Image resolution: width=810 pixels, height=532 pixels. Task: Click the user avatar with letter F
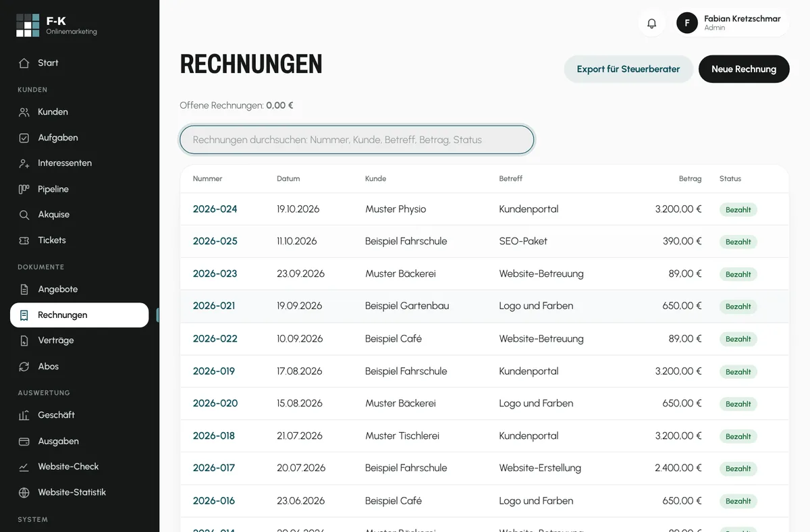tap(687, 23)
